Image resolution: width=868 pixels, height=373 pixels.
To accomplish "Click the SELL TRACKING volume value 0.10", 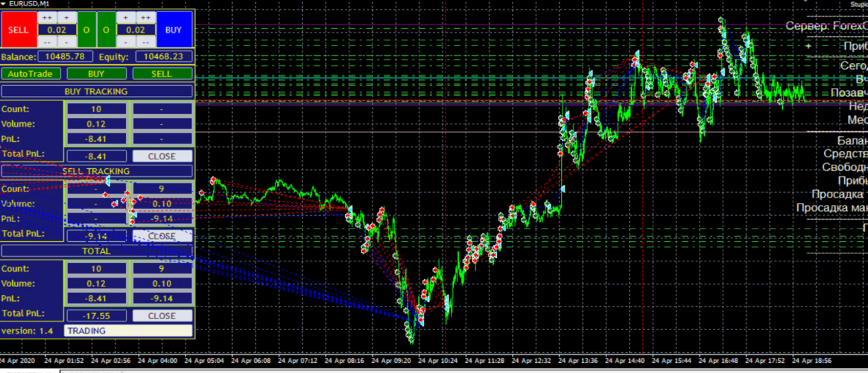I will pos(161,204).
